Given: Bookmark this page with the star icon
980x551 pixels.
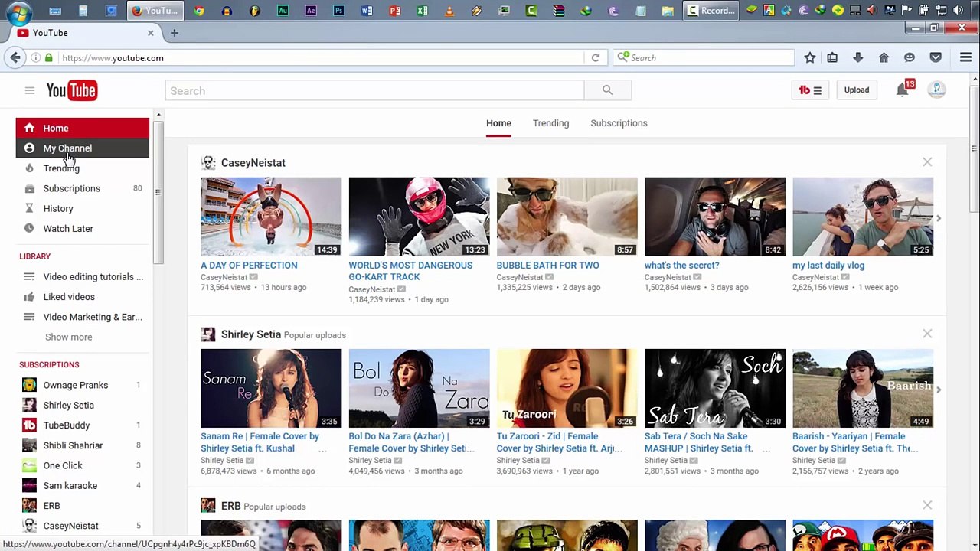Looking at the screenshot, I should coord(810,57).
